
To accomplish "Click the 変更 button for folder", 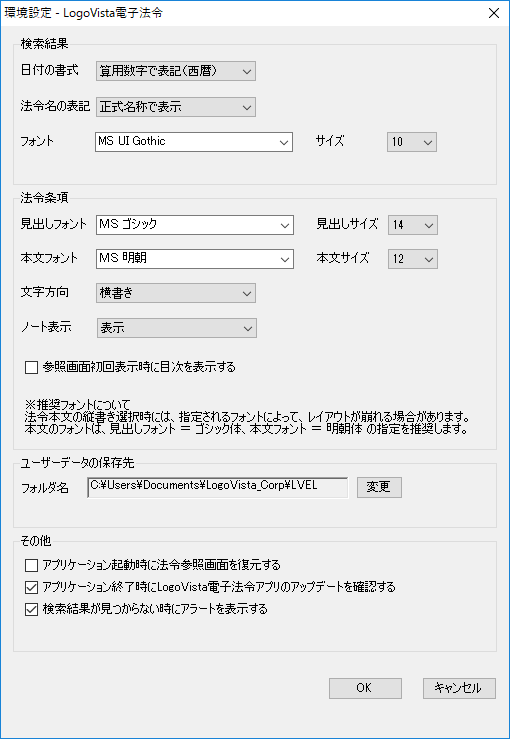I will click(379, 487).
